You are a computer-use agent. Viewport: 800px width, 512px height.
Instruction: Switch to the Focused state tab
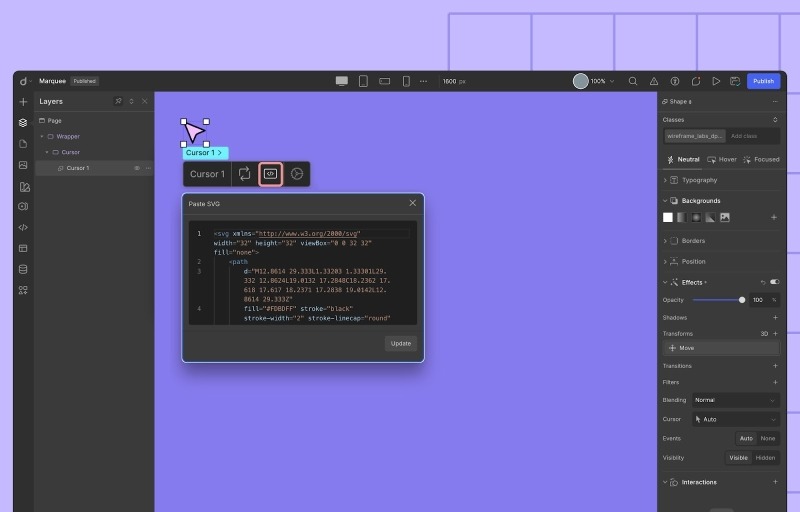(x=761, y=159)
